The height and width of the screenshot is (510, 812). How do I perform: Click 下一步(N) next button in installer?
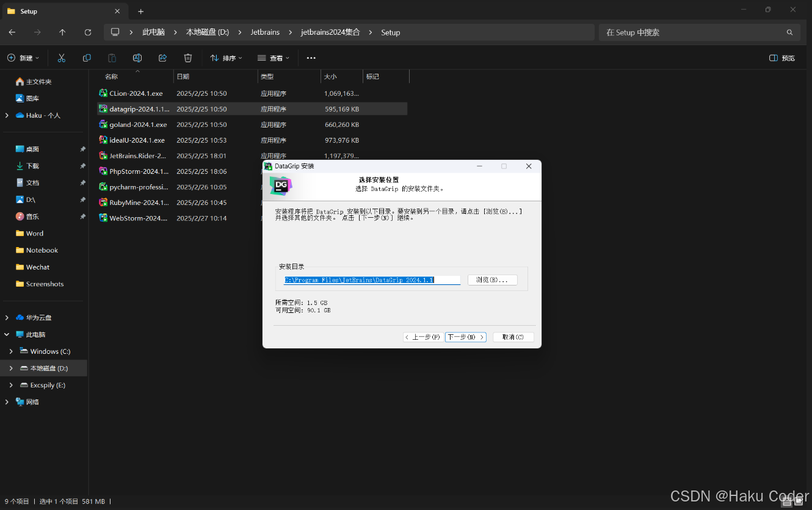[x=466, y=337]
